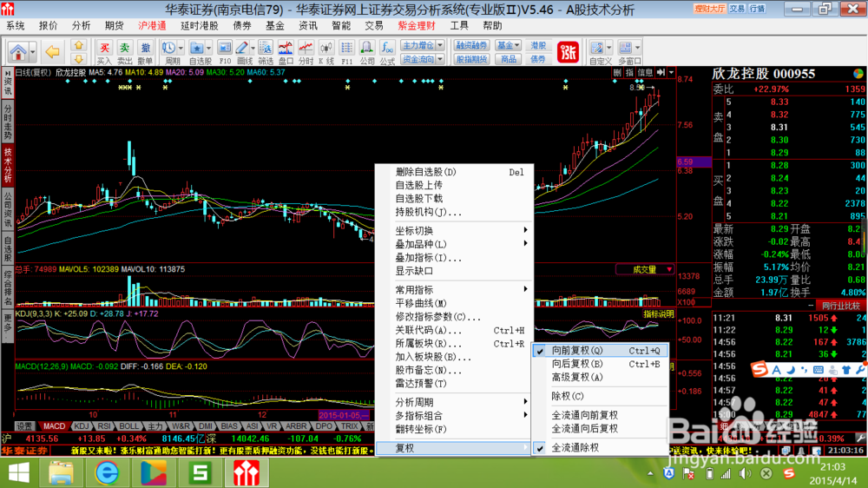Open 紫金理财 menu
Image resolution: width=868 pixels, height=488 pixels.
coord(417,26)
